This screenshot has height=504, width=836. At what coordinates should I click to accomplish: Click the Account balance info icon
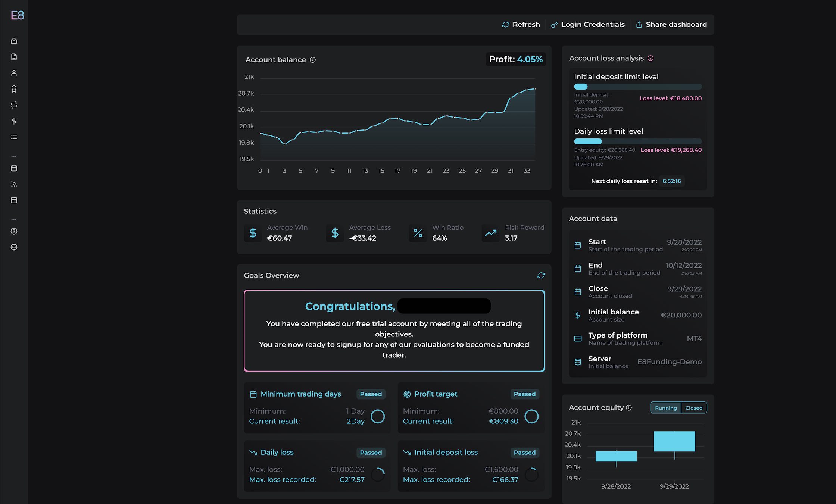tap(313, 60)
